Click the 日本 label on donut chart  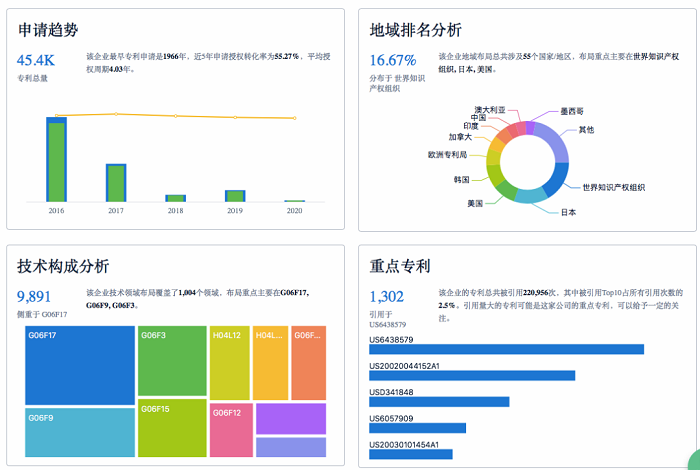point(567,212)
